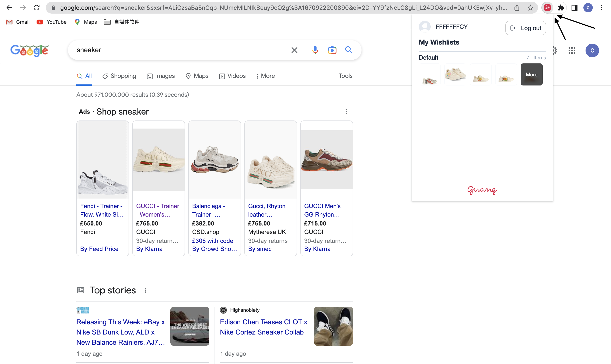
Task: Toggle the browser side panel icon
Action: (575, 8)
